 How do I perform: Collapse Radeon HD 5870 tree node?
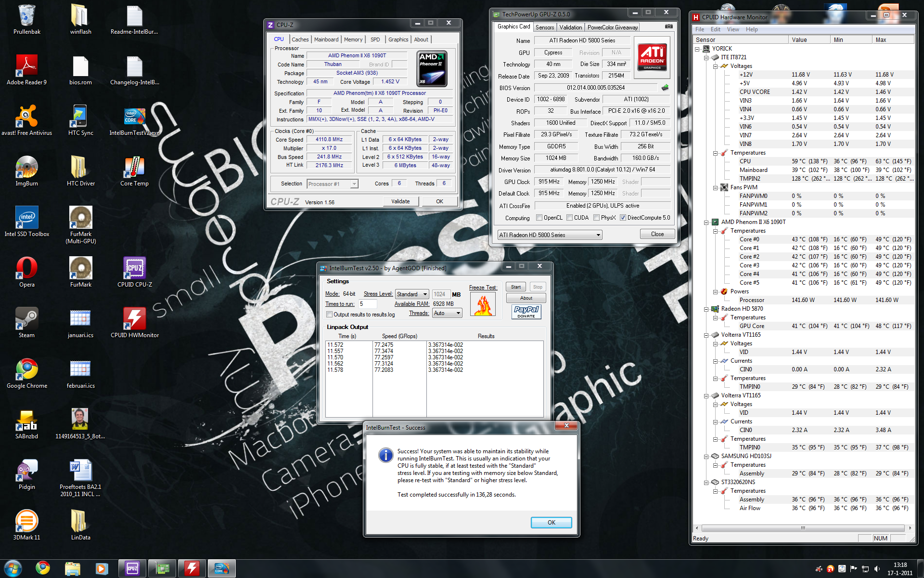point(706,309)
